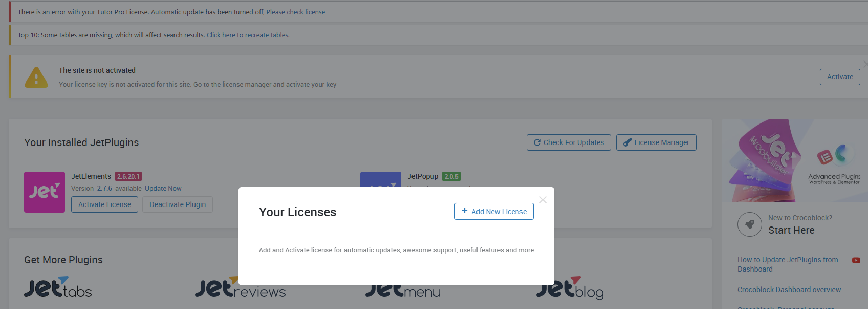Click the Start Here rocket icon
This screenshot has width=868, height=309.
click(750, 224)
